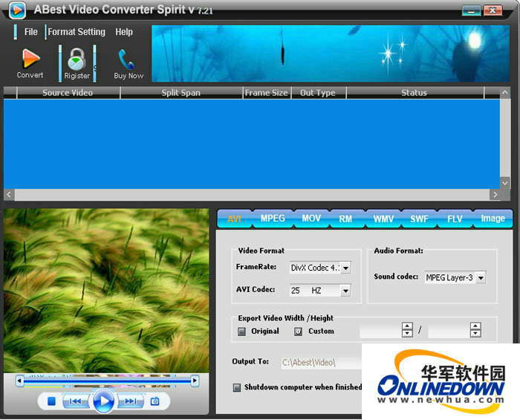Viewport: 520px width, 420px height.
Task: Click the Out Type column header
Action: 318,93
